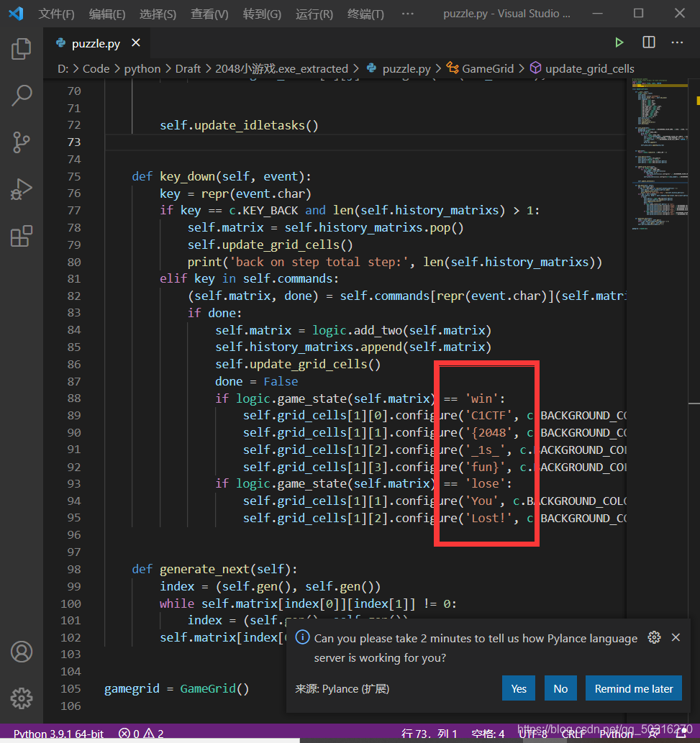Open the 文件(F) menu
This screenshot has height=743, width=700.
click(56, 14)
